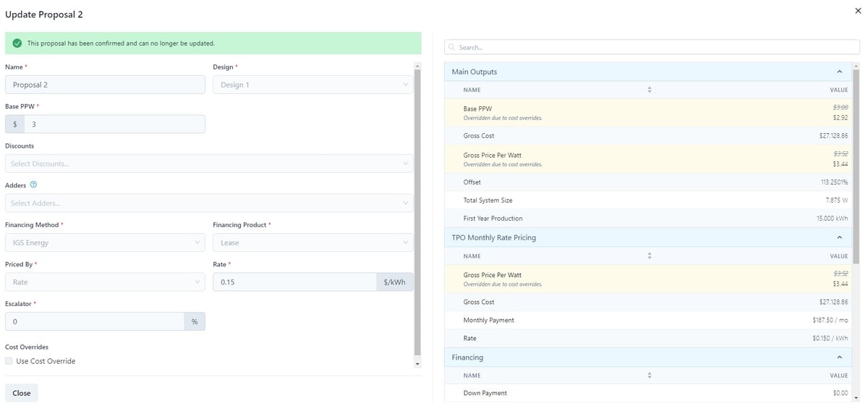This screenshot has height=411, width=868.
Task: Click the search magnifier icon
Action: 452,47
